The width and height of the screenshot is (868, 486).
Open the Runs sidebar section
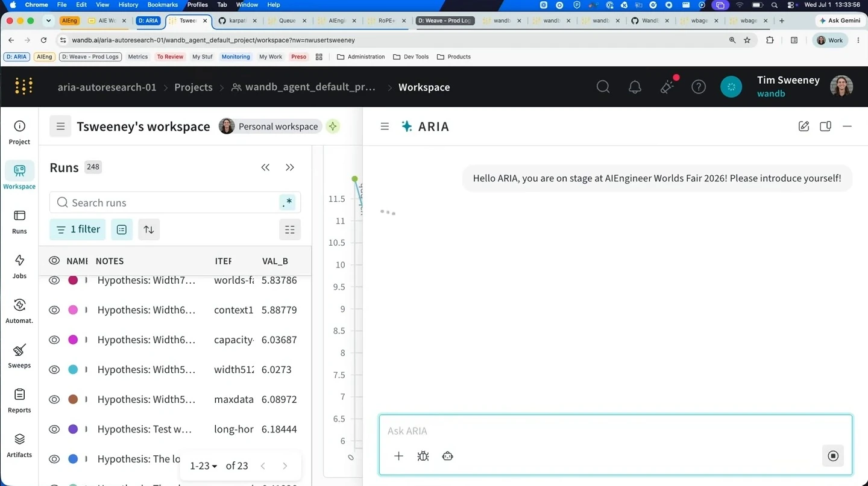[x=19, y=222]
